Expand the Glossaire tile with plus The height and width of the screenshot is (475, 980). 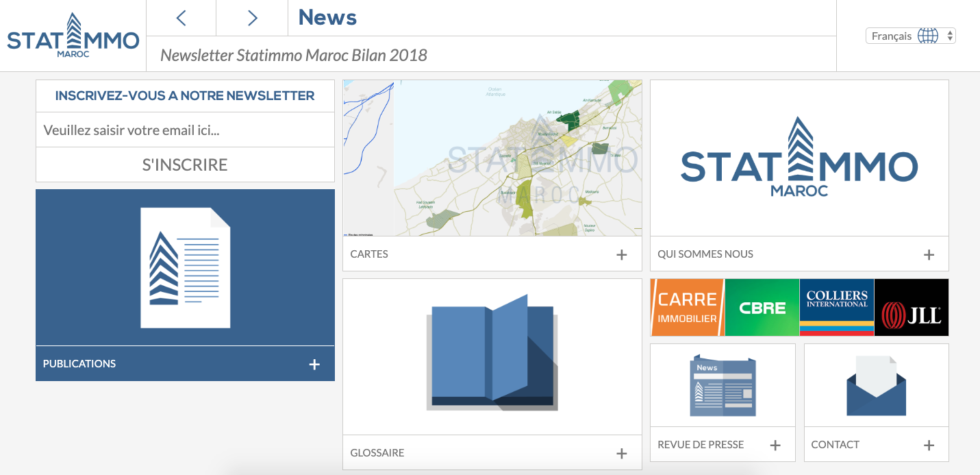click(x=622, y=453)
